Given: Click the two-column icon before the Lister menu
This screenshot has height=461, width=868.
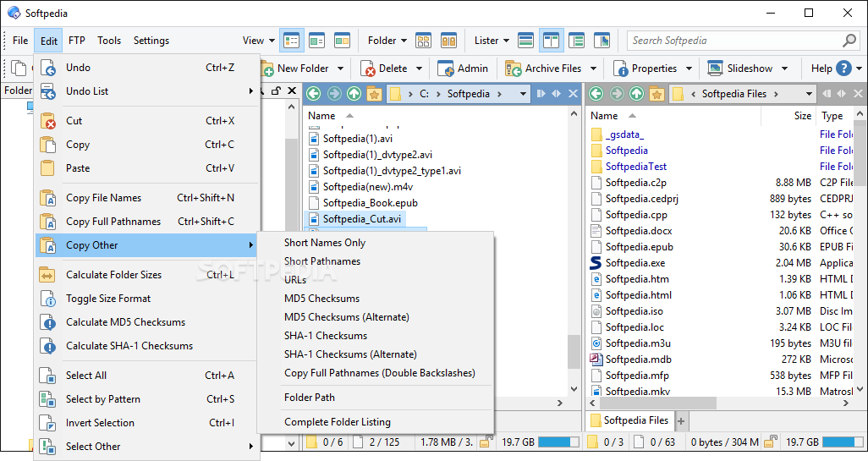Looking at the screenshot, I should coord(449,41).
